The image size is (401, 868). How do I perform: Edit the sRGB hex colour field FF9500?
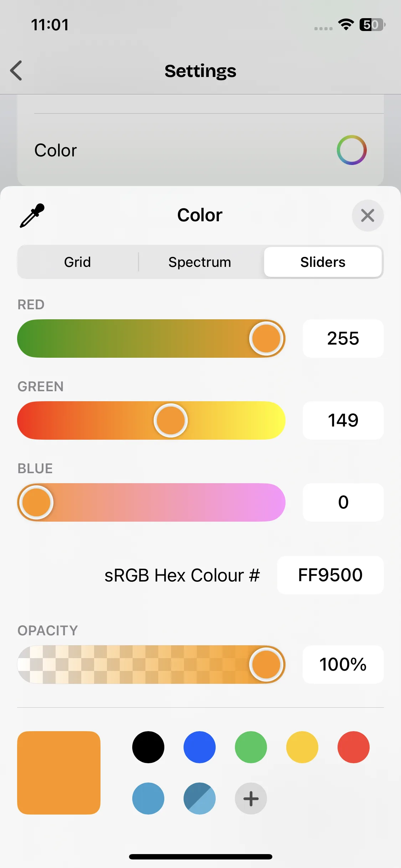coord(330,575)
